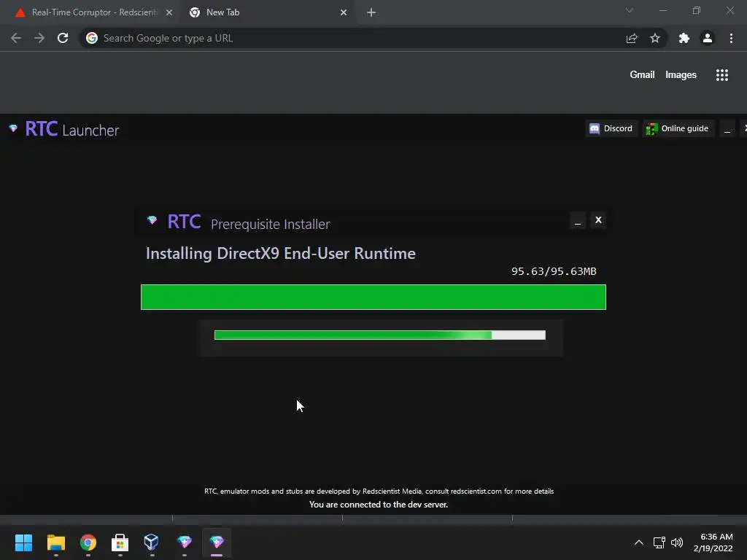The width and height of the screenshot is (747, 560).
Task: Click Prerequisite Installer gem icon
Action: (x=152, y=220)
